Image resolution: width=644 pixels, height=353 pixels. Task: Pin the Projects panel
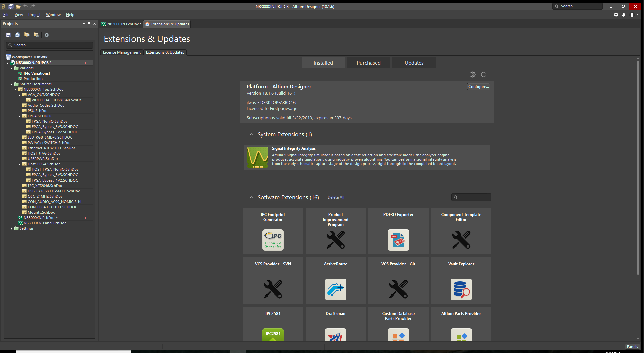tap(89, 24)
